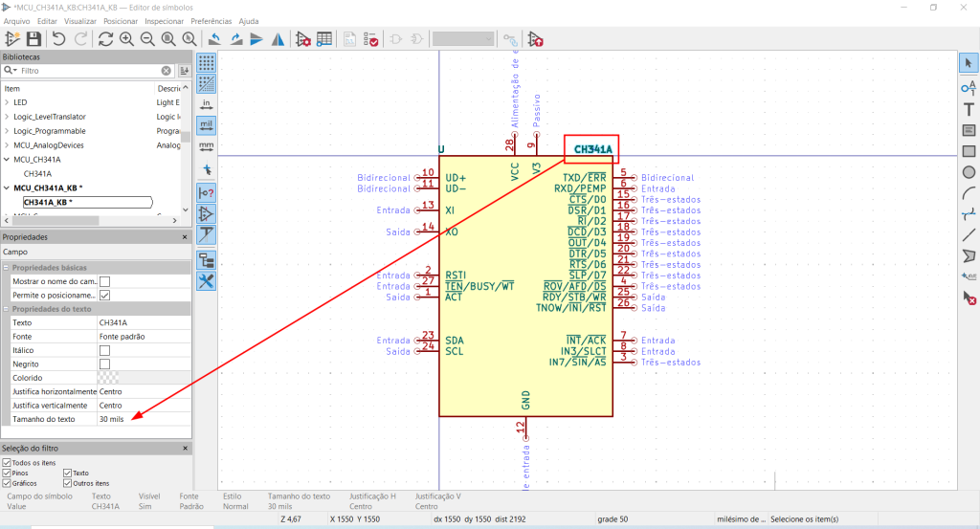Refresh the view with the circular arrows icon

pos(105,39)
